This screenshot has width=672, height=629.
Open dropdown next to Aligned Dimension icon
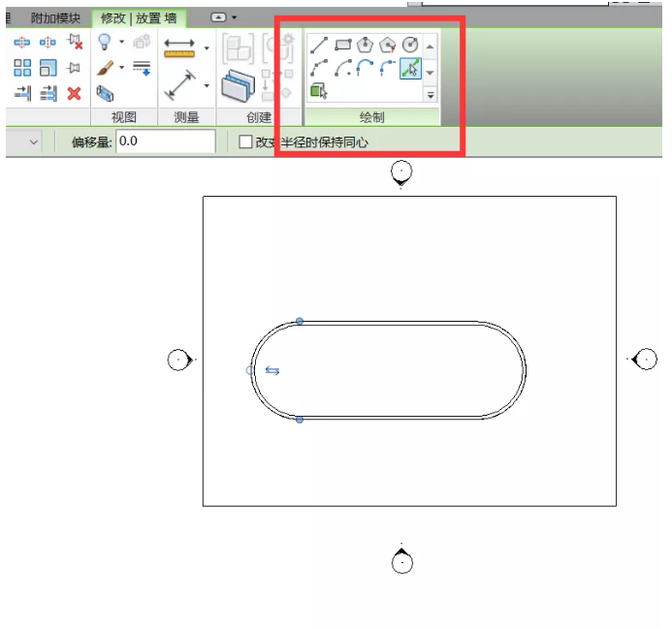tap(207, 48)
